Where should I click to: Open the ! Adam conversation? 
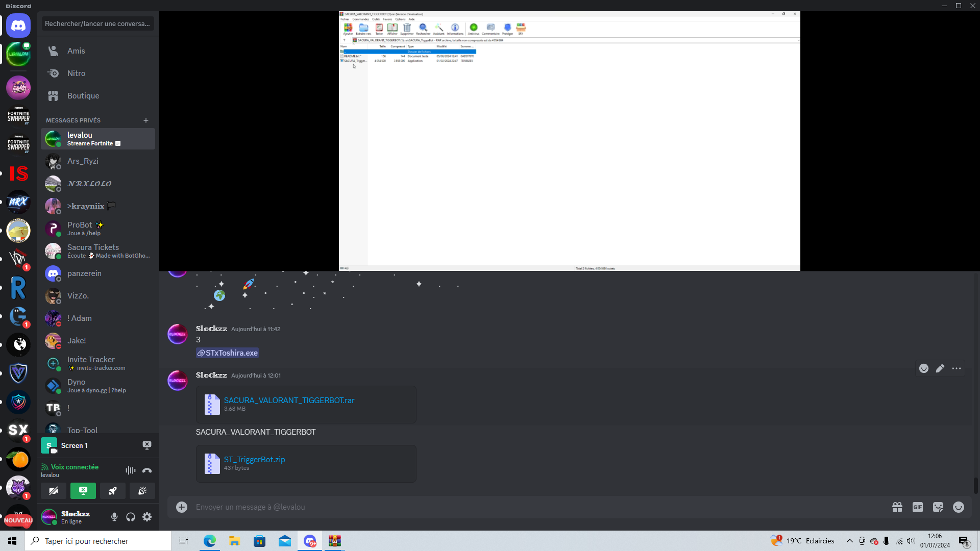[98, 318]
